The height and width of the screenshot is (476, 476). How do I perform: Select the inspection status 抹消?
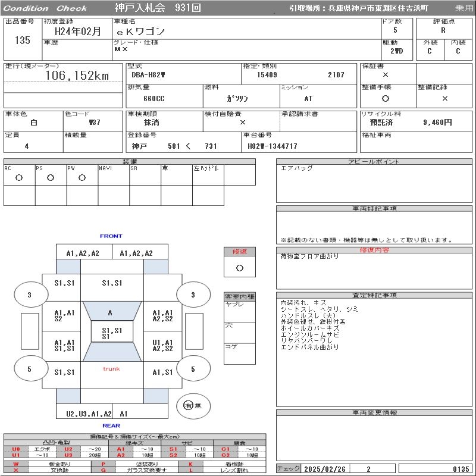(x=152, y=123)
